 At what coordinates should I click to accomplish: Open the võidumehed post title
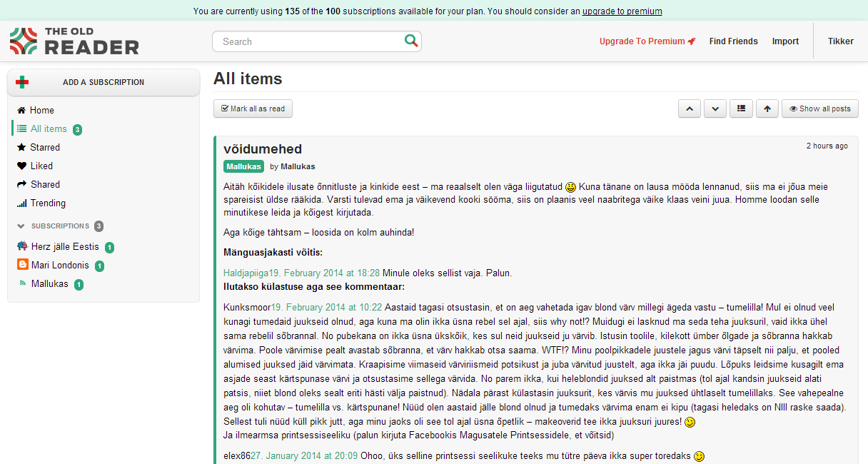point(262,148)
